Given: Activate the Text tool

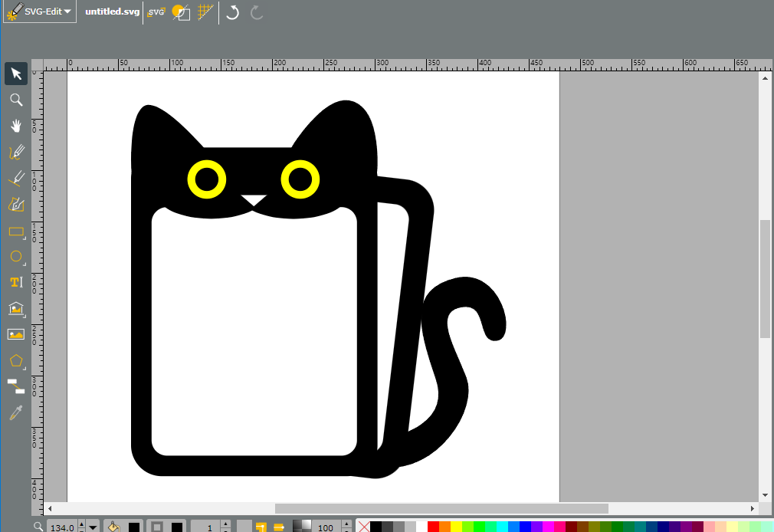Looking at the screenshot, I should (x=16, y=282).
